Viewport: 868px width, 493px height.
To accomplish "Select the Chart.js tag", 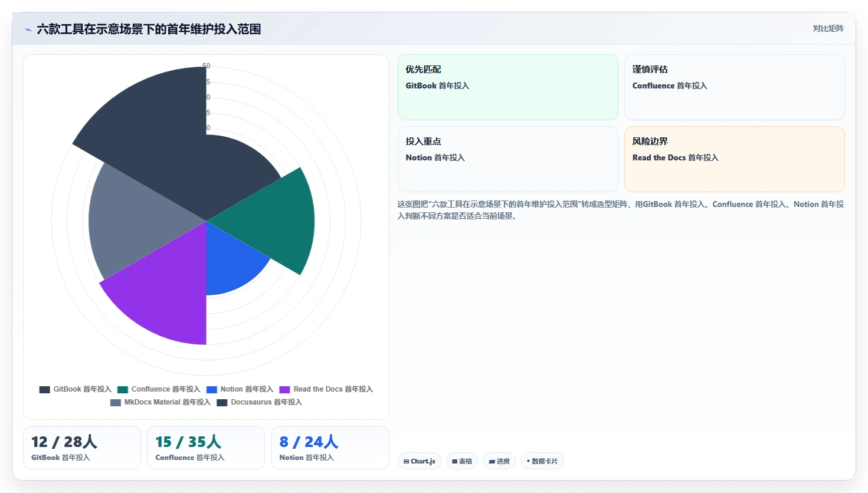I will (420, 461).
